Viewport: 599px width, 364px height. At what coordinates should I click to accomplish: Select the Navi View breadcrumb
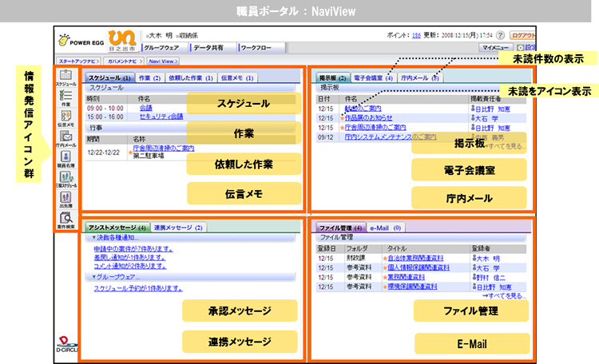(163, 61)
